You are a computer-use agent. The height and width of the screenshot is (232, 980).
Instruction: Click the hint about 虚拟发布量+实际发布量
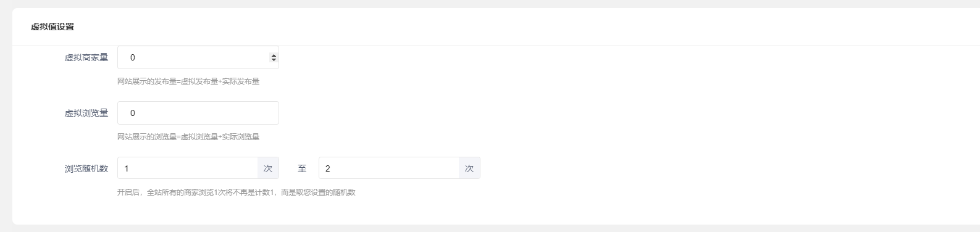[x=188, y=81]
